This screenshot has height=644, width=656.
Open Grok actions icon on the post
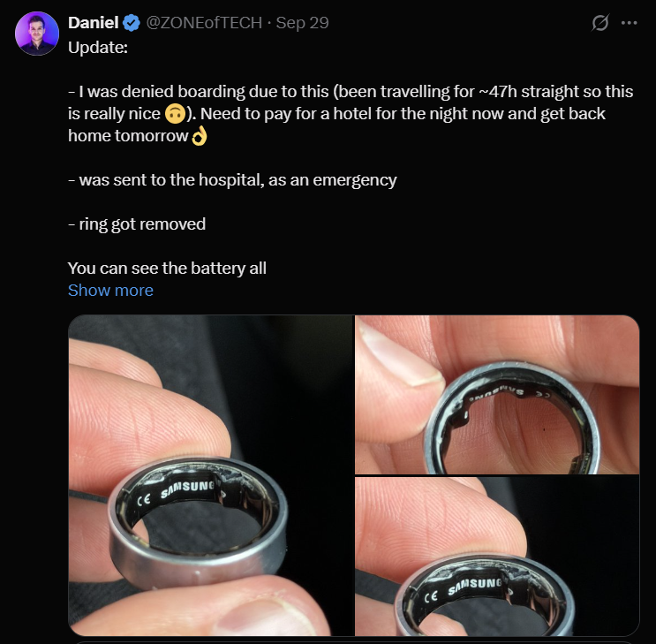coord(599,23)
